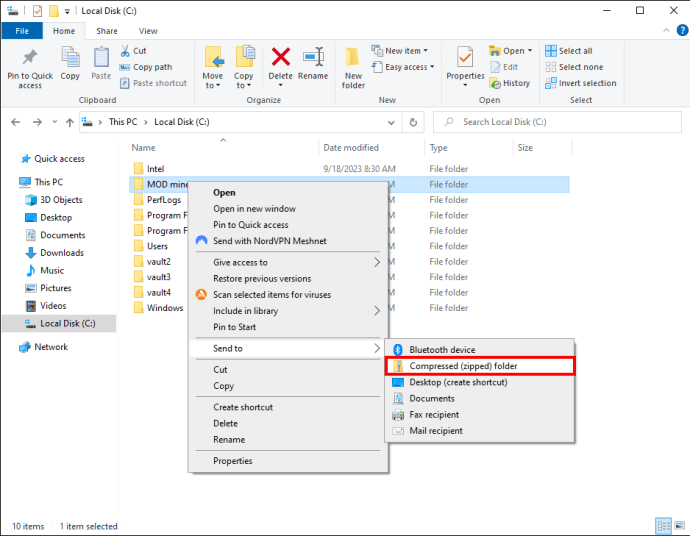The image size is (690, 536).
Task: Click This PC in address breadcrumb
Action: coord(123,122)
